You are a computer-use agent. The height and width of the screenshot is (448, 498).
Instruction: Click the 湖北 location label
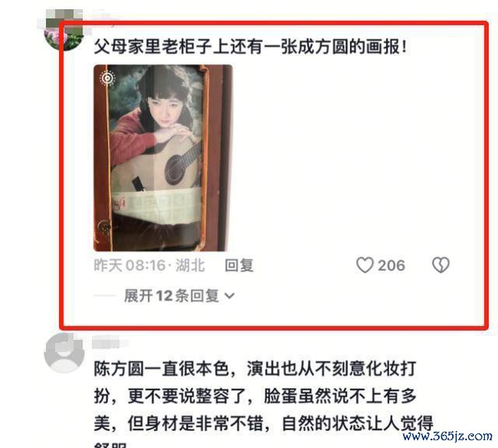tap(190, 265)
